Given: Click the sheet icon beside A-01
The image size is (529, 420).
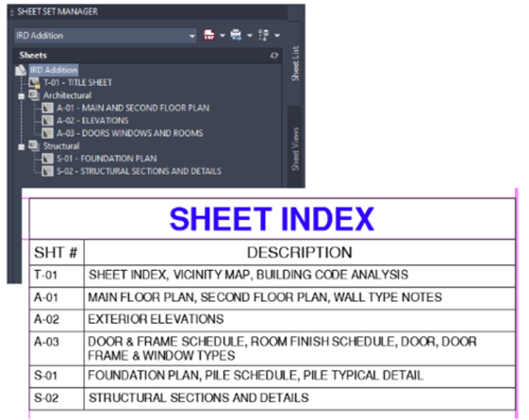Looking at the screenshot, I should [48, 108].
